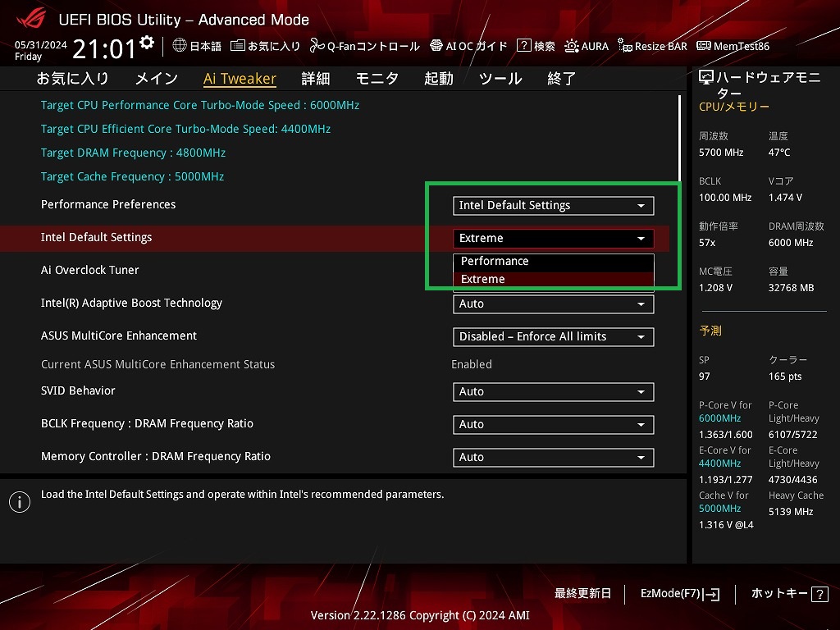
Task: Click the 予測 section heading
Action: click(x=710, y=331)
